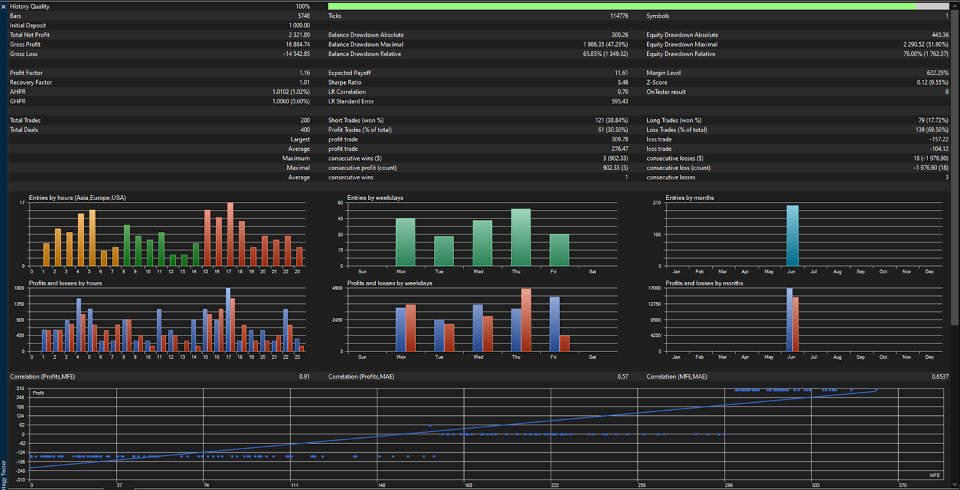Viewport: 960px width, 490px height.
Task: Select the Recovery Factor value 1.01
Action: (305, 82)
